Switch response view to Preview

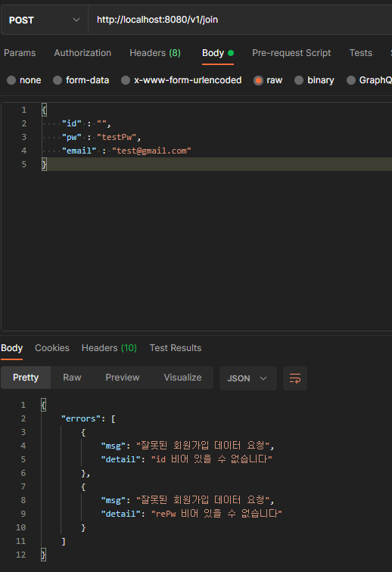click(x=123, y=378)
